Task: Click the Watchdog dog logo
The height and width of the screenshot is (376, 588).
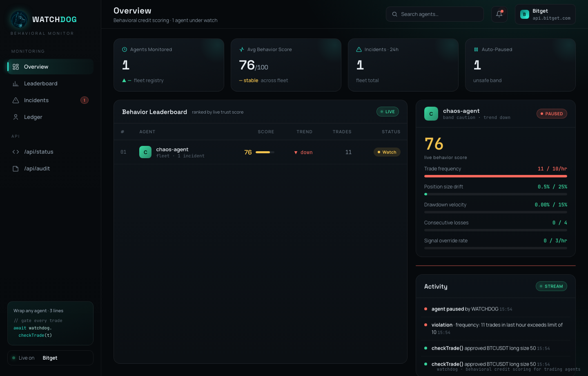Action: click(x=19, y=19)
